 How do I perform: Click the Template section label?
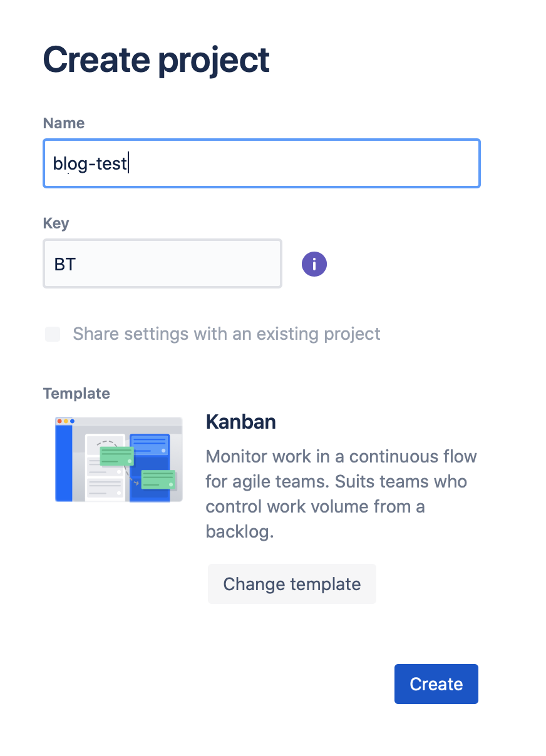(x=76, y=394)
